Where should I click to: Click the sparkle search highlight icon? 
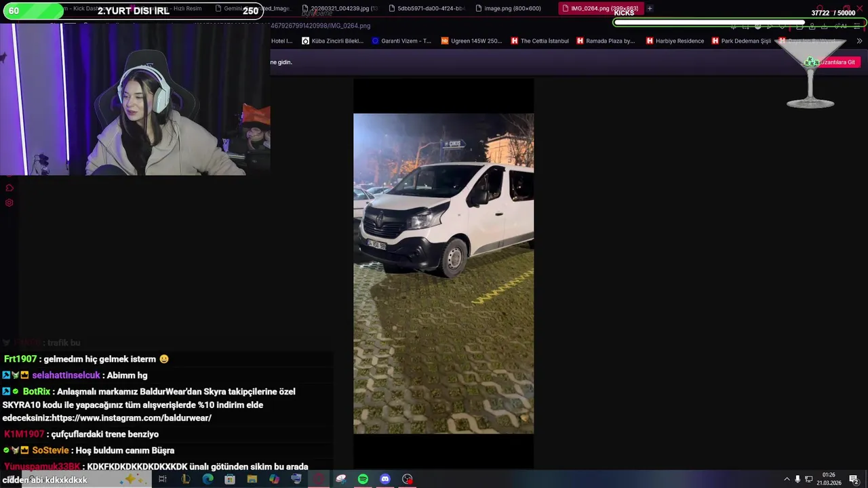(132, 479)
